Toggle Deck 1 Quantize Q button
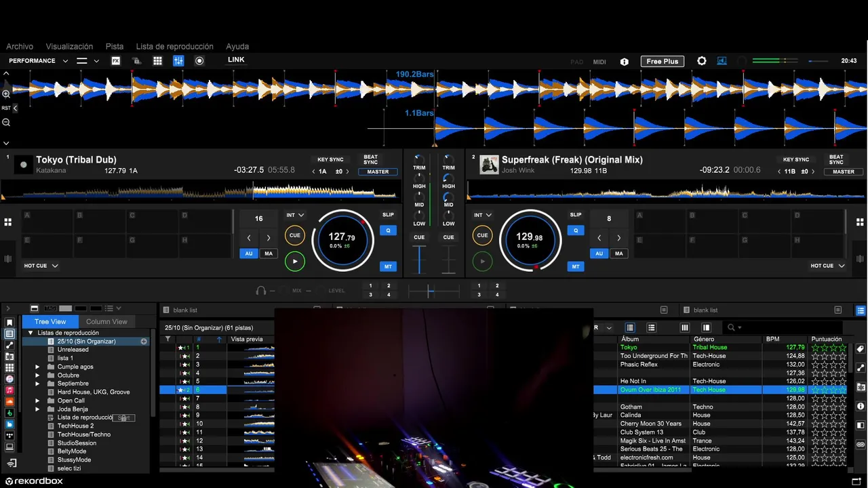The width and height of the screenshot is (868, 488). (x=388, y=230)
